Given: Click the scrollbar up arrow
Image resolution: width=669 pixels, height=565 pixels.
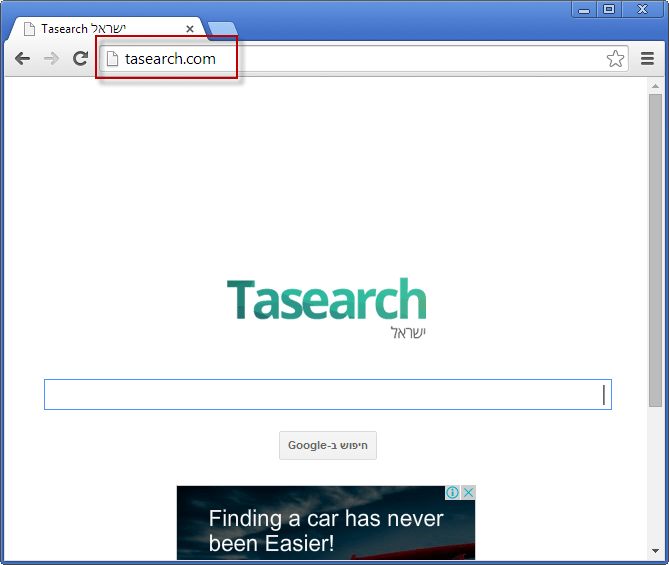Looking at the screenshot, I should 655,86.
